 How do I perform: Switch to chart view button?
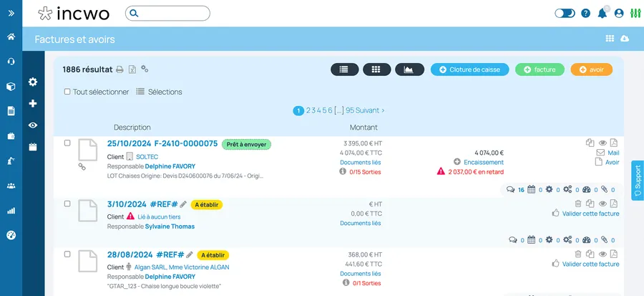[x=409, y=70]
